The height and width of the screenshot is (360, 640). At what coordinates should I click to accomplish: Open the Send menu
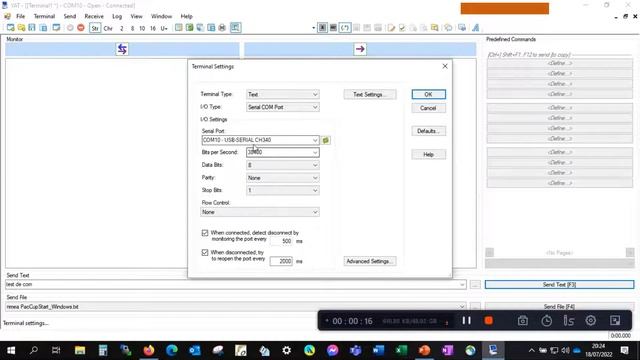tap(70, 16)
